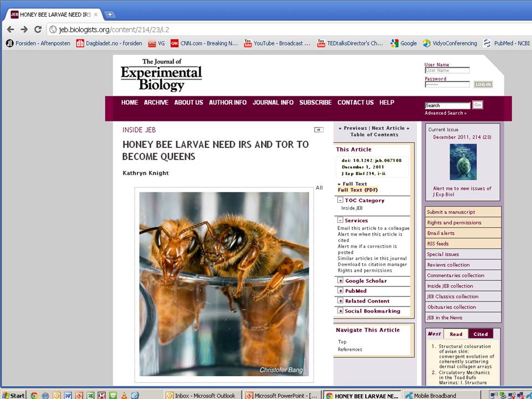532x399 pixels.
Task: Click the browser back arrow
Action: (x=11, y=29)
